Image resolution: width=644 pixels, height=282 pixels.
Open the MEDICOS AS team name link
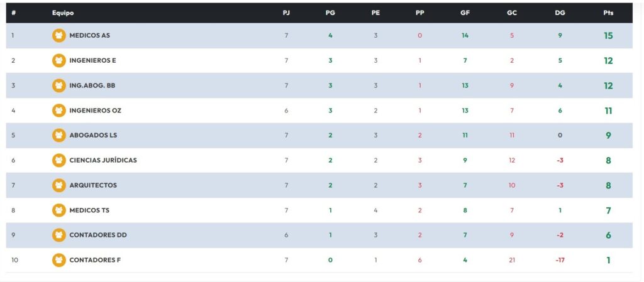click(89, 36)
